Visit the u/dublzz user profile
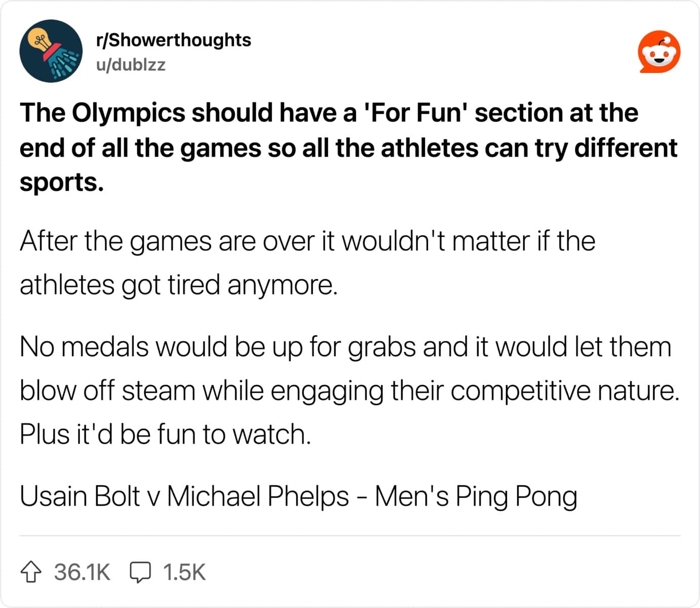This screenshot has height=608, width=700. [131, 64]
